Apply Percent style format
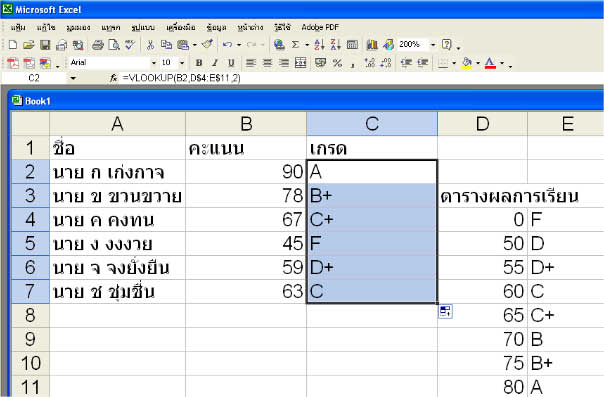The width and height of the screenshot is (604, 397). pyautogui.click(x=337, y=63)
